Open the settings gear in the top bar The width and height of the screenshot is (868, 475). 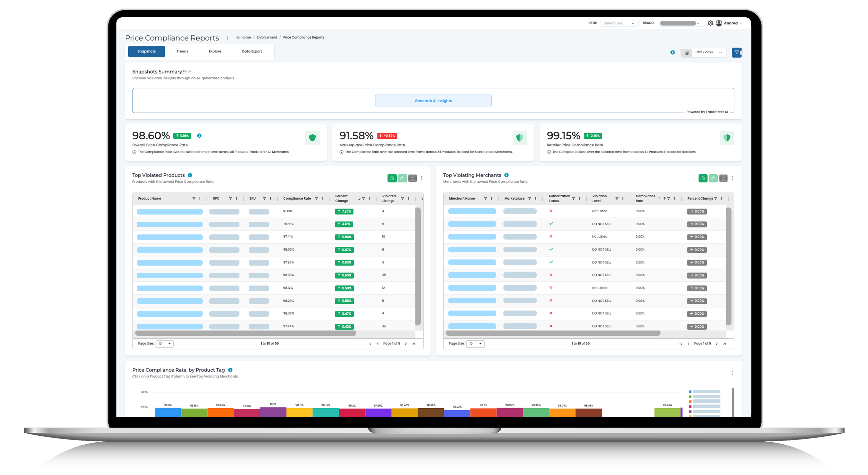point(711,23)
